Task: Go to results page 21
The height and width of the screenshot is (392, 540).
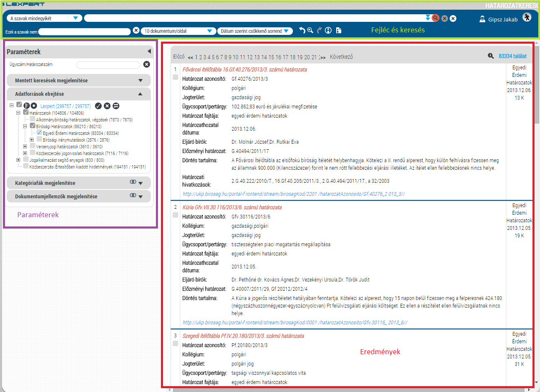Action: pos(314,57)
